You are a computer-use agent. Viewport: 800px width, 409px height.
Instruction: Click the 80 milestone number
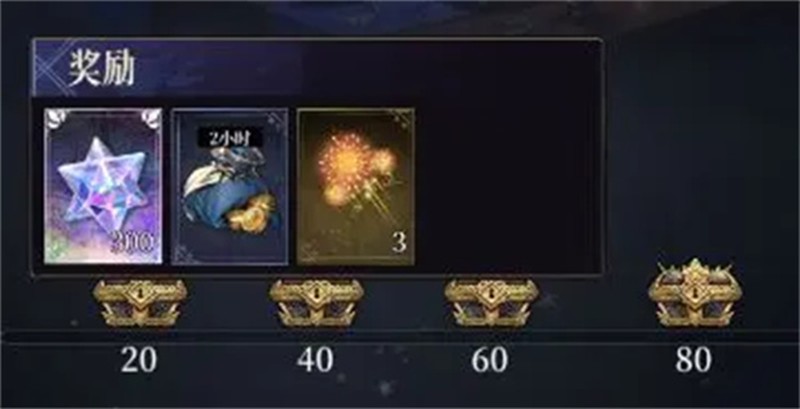coord(693,360)
